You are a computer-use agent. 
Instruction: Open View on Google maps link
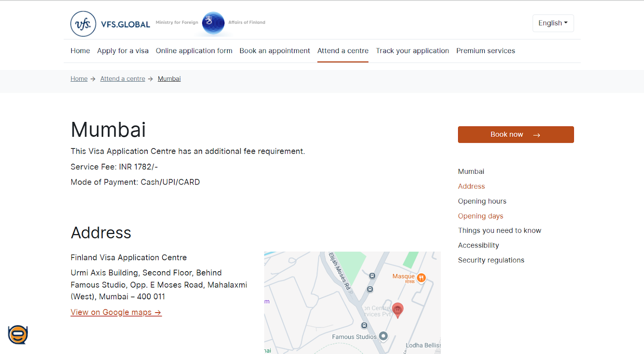point(116,312)
